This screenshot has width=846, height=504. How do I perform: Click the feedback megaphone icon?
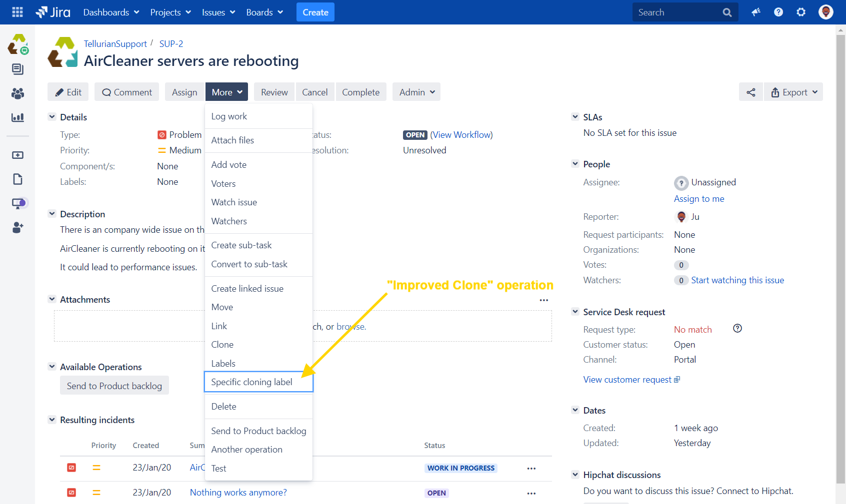(x=755, y=12)
